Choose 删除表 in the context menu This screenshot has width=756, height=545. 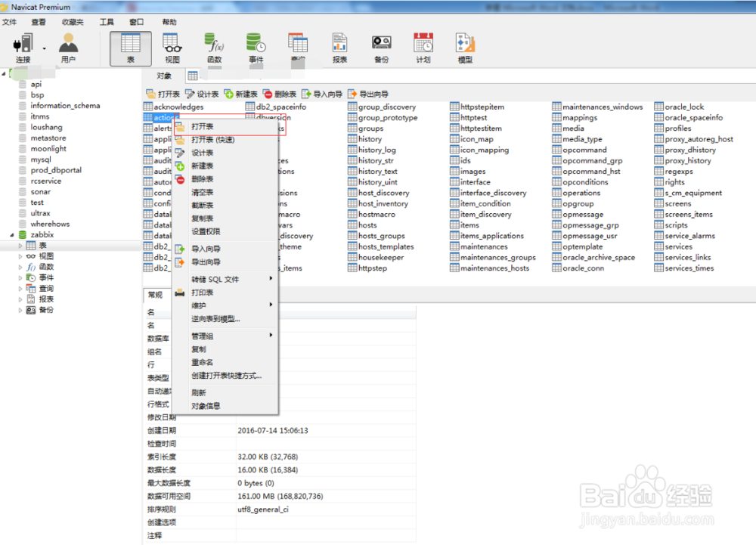[225, 179]
